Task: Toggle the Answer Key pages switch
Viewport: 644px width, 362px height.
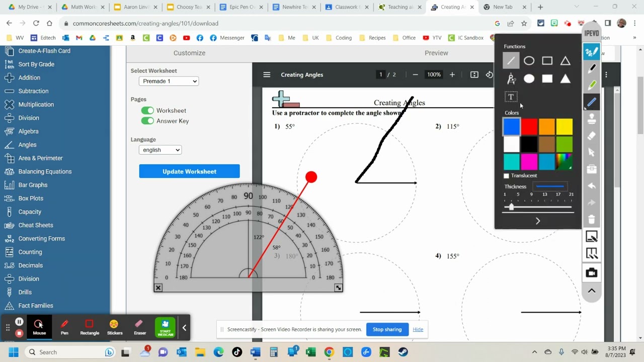Action: (x=147, y=121)
